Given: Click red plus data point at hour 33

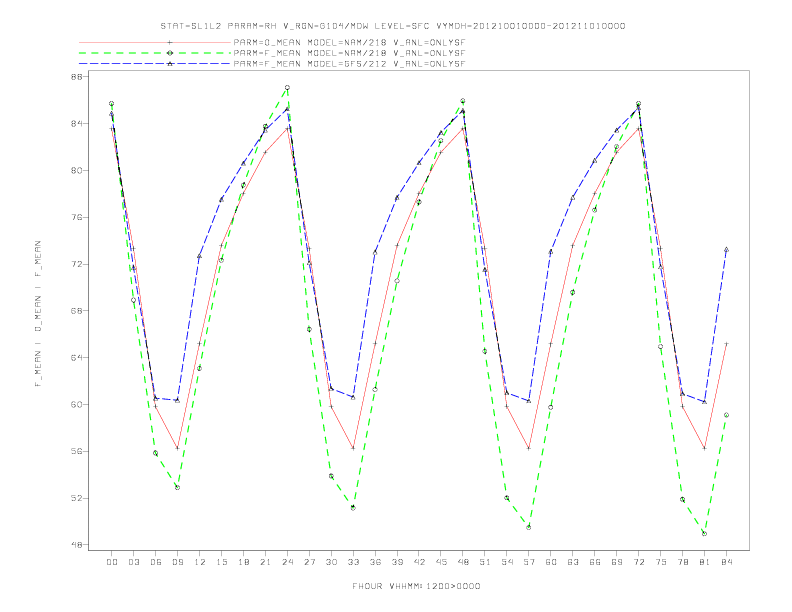Looking at the screenshot, I should pyautogui.click(x=353, y=448).
